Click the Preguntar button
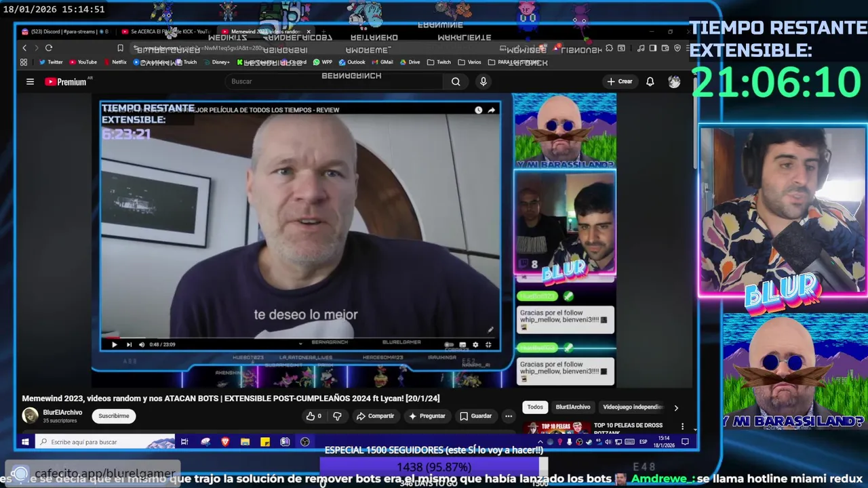Viewport: 868px width, 488px height. (427, 416)
